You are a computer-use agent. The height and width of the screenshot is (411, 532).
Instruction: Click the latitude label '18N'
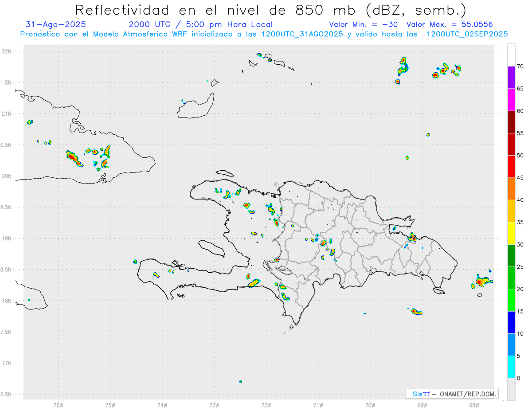point(8,301)
